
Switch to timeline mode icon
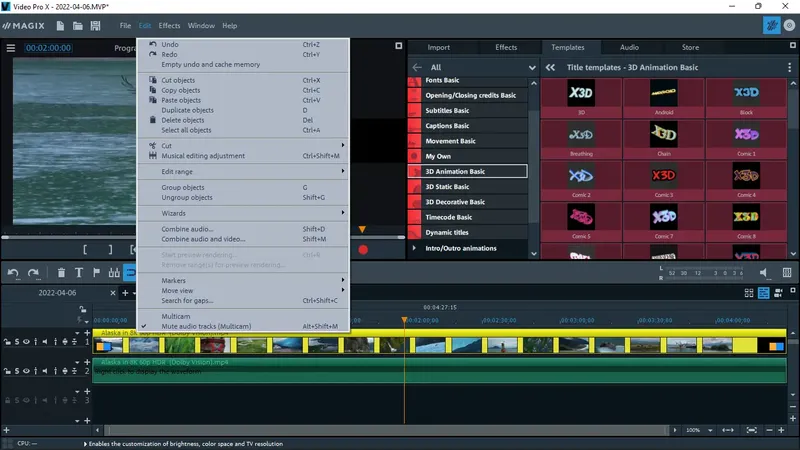[x=764, y=293]
